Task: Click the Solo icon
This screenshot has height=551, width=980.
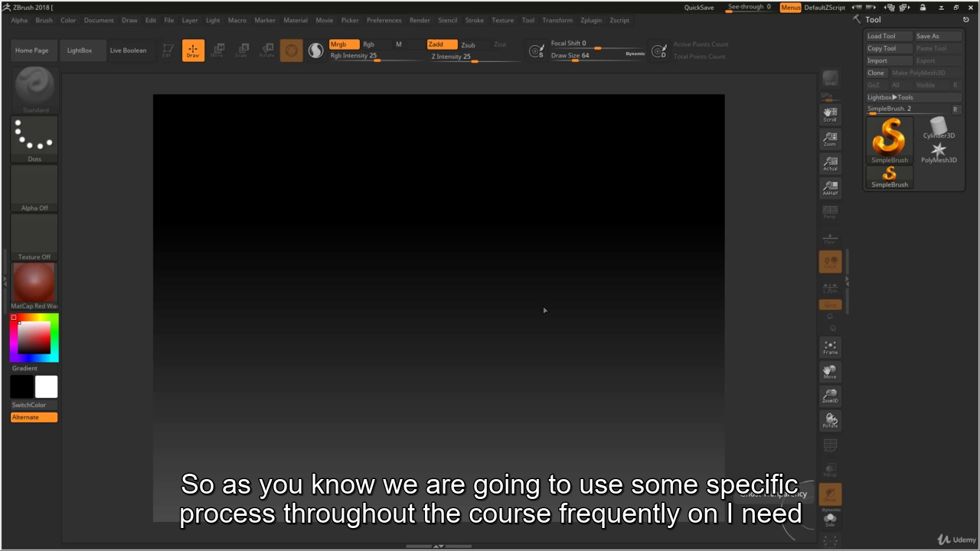Action: pos(830,520)
